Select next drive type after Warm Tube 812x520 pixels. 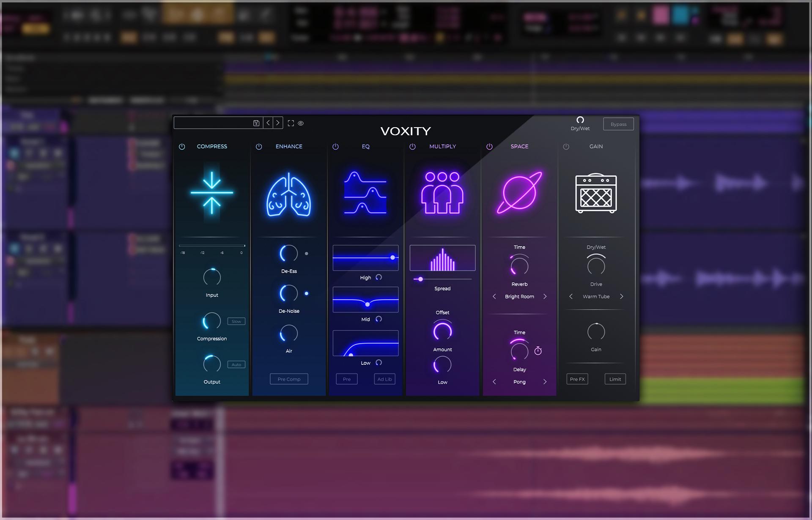point(621,296)
